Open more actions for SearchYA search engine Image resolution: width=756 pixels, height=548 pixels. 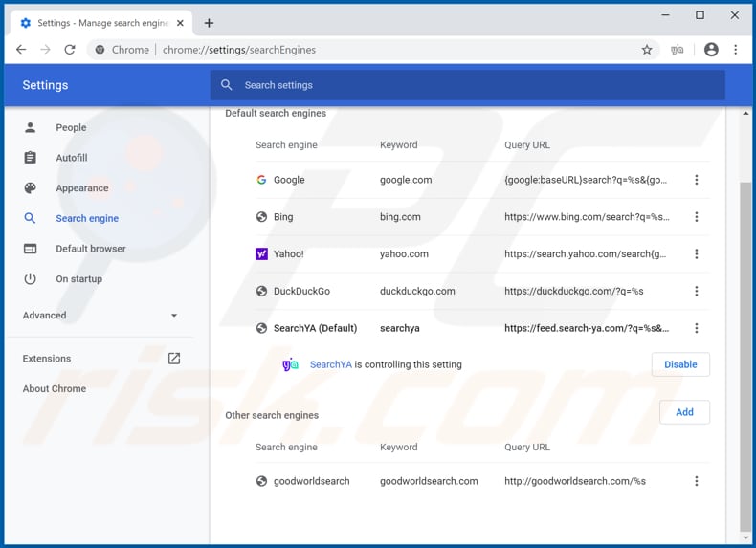(x=697, y=328)
